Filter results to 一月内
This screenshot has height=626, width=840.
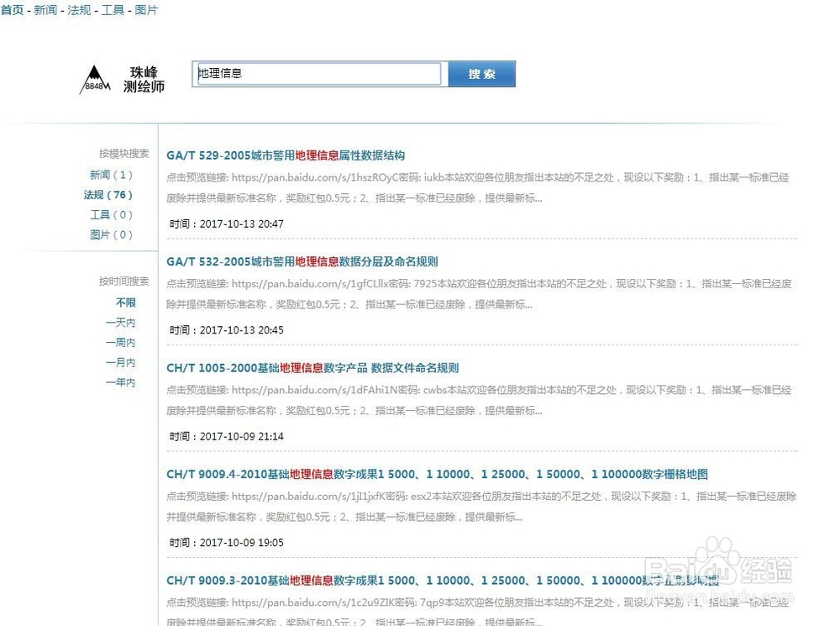tap(120, 362)
